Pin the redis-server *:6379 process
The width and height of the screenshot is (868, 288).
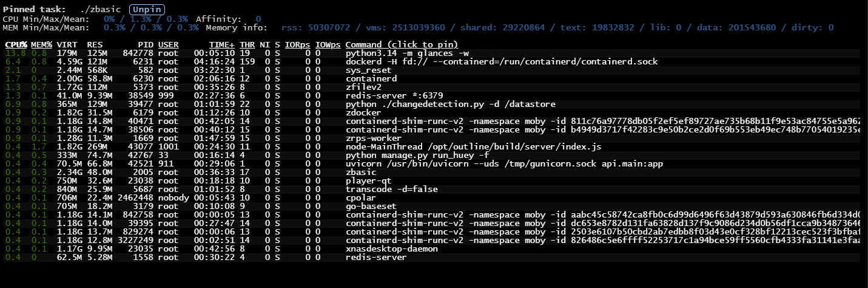(x=394, y=95)
